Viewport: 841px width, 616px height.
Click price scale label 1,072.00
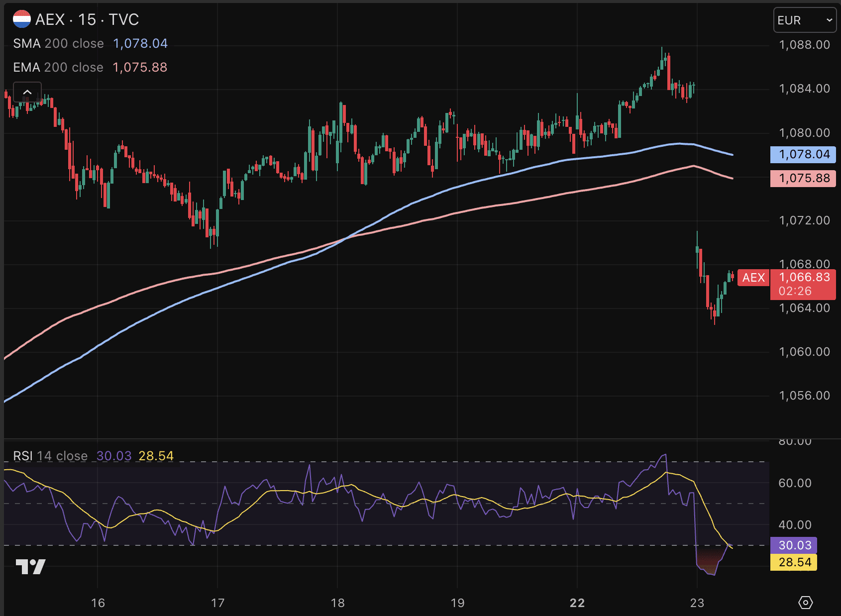click(x=805, y=220)
